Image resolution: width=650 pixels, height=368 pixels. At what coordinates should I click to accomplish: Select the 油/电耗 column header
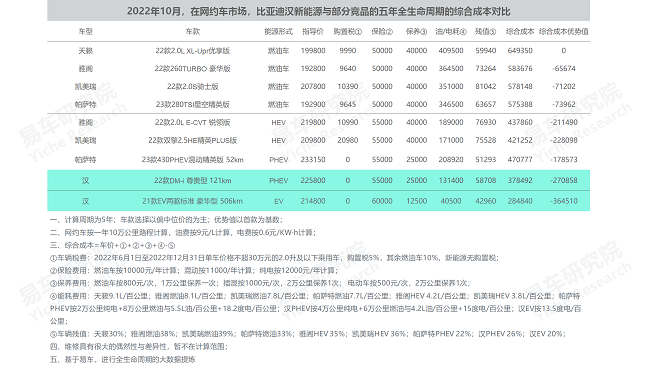(x=451, y=31)
